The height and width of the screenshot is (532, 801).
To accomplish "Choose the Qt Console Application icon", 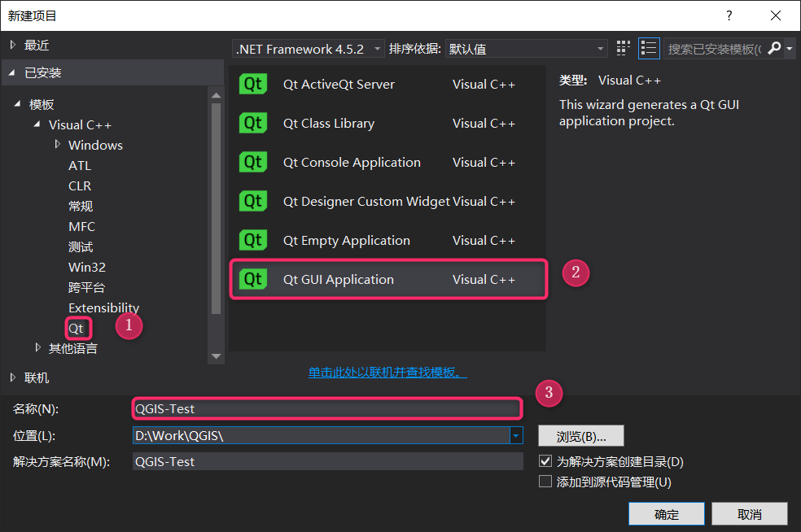I will tap(253, 163).
